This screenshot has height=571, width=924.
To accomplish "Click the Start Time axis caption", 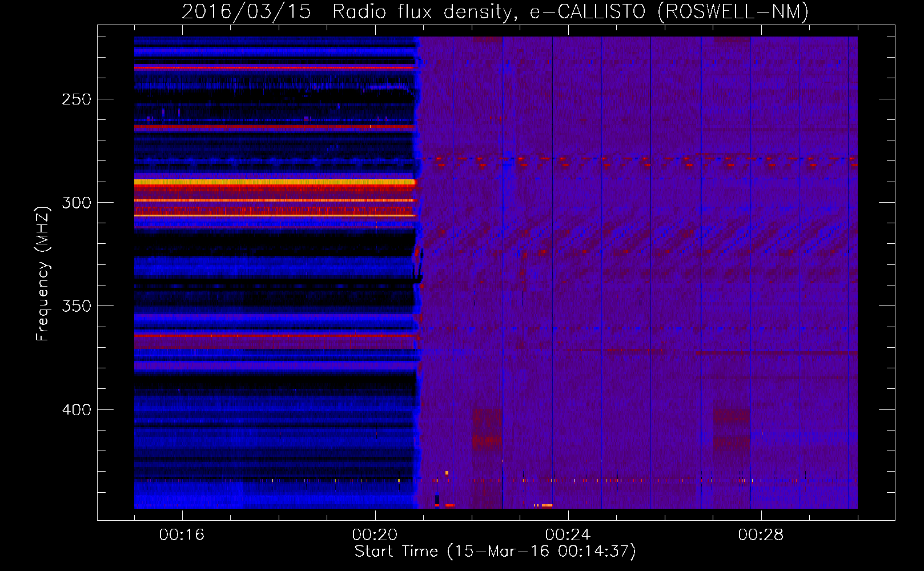I will (x=495, y=552).
